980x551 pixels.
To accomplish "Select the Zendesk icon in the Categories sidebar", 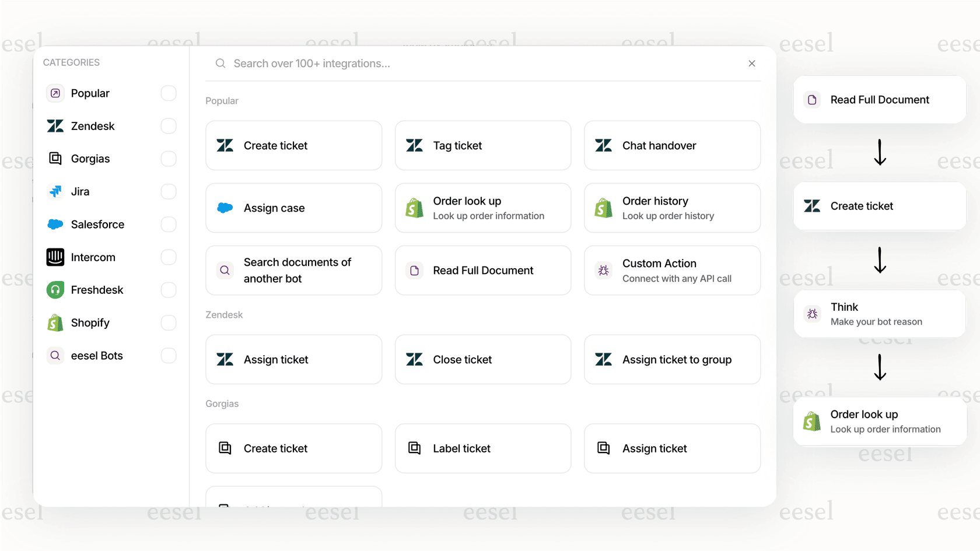I will pyautogui.click(x=55, y=126).
